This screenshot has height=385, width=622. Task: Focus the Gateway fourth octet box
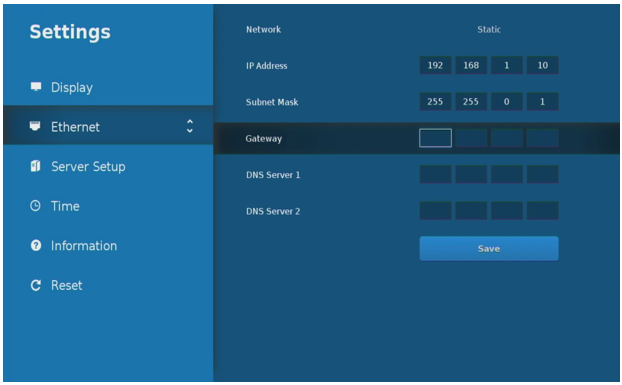point(542,138)
